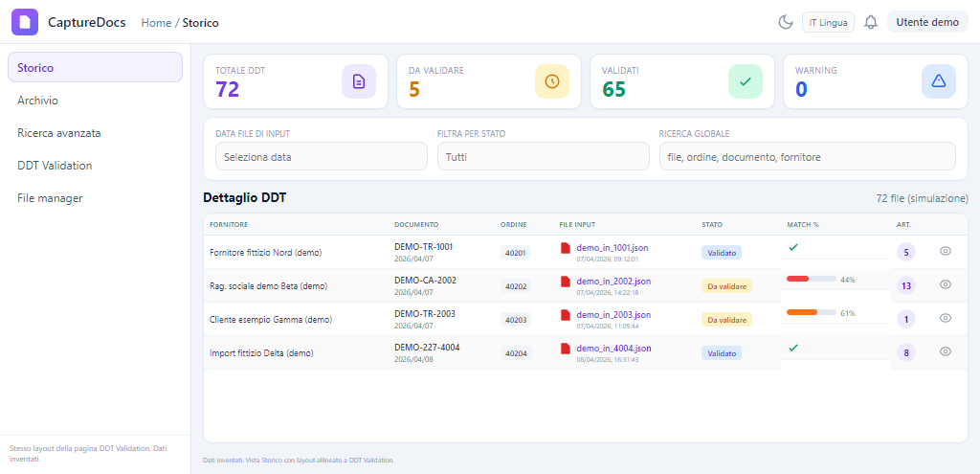Click the 72 file (simulazione) label
The image size is (980, 474).
[923, 198]
